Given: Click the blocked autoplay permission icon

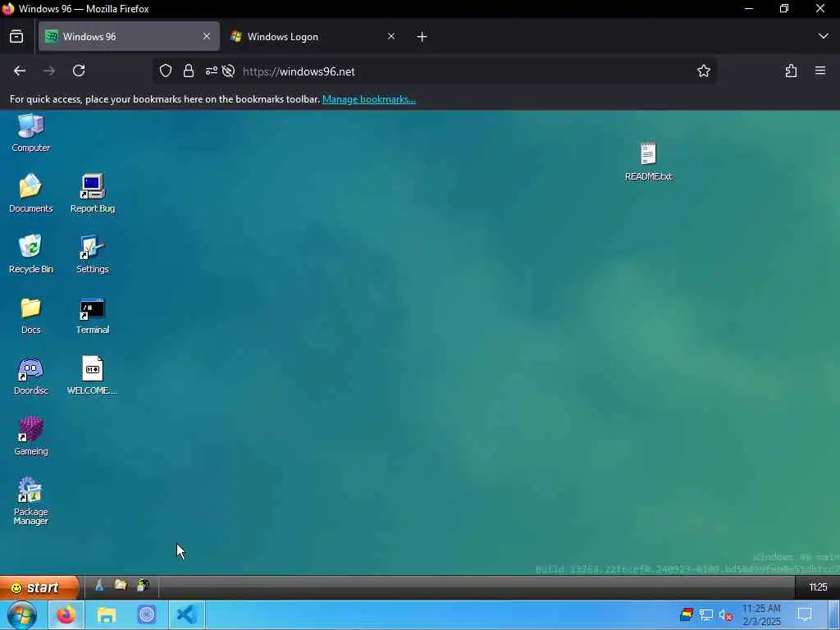Looking at the screenshot, I should (228, 71).
